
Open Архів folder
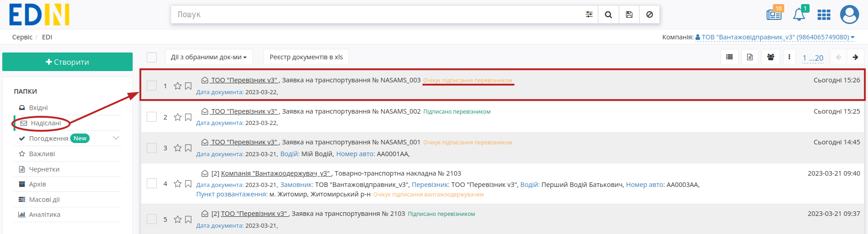37,184
